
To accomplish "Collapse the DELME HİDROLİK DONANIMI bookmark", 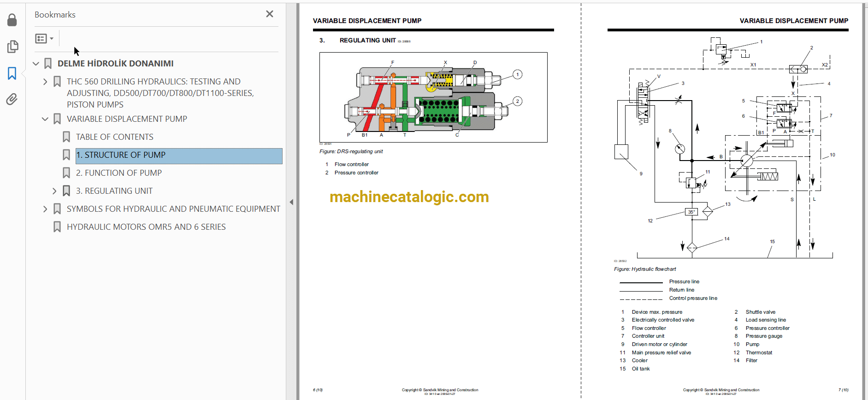I will [36, 64].
